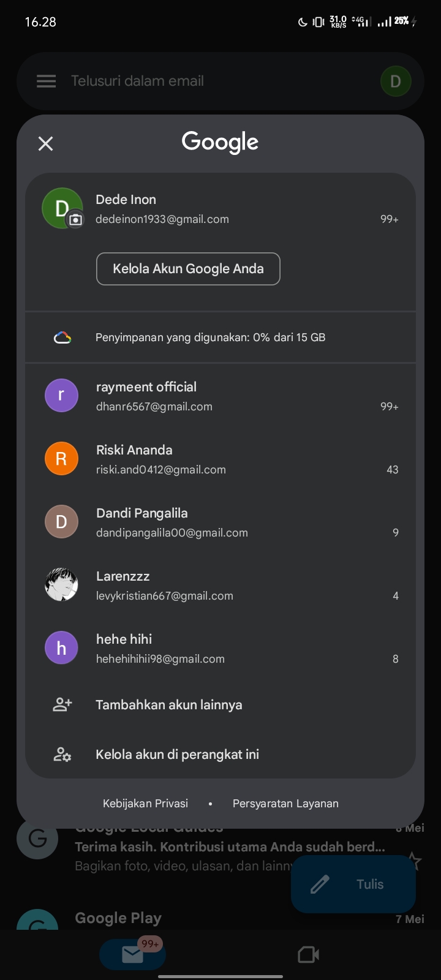Screen dimensions: 441x980
Task: Close the Google account dialog
Action: coord(45,144)
